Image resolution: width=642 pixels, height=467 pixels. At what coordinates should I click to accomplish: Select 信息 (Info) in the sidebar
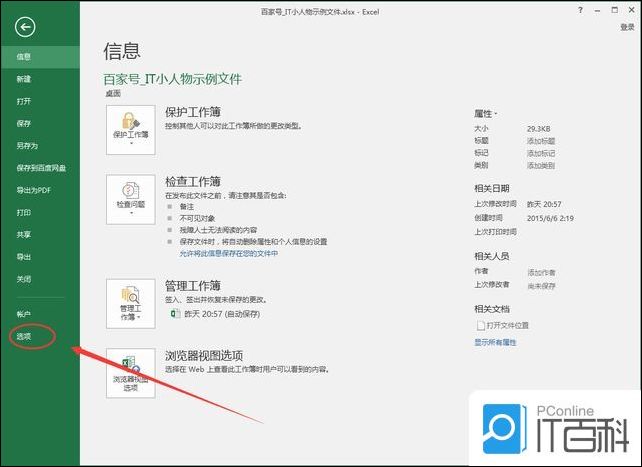tap(40, 57)
